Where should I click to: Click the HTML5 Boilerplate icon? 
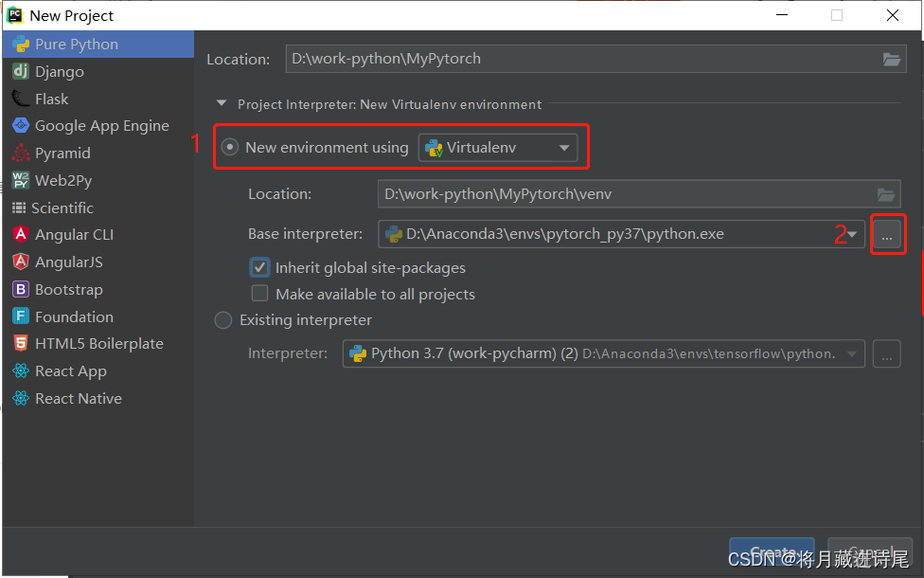tap(21, 343)
